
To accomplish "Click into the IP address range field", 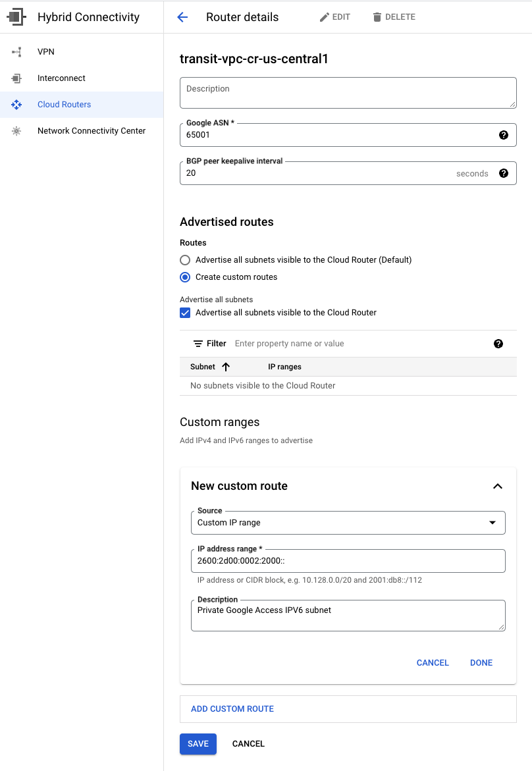I will (x=348, y=560).
